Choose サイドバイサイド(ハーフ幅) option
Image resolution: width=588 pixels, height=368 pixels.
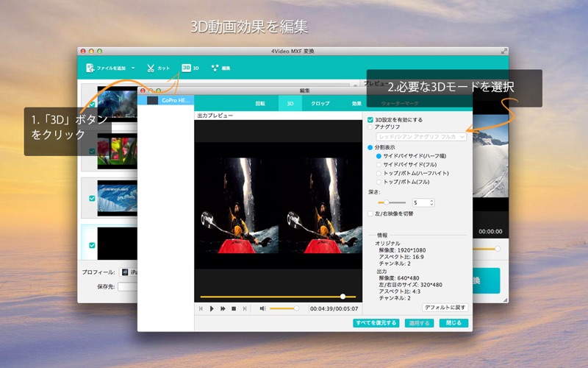[379, 156]
